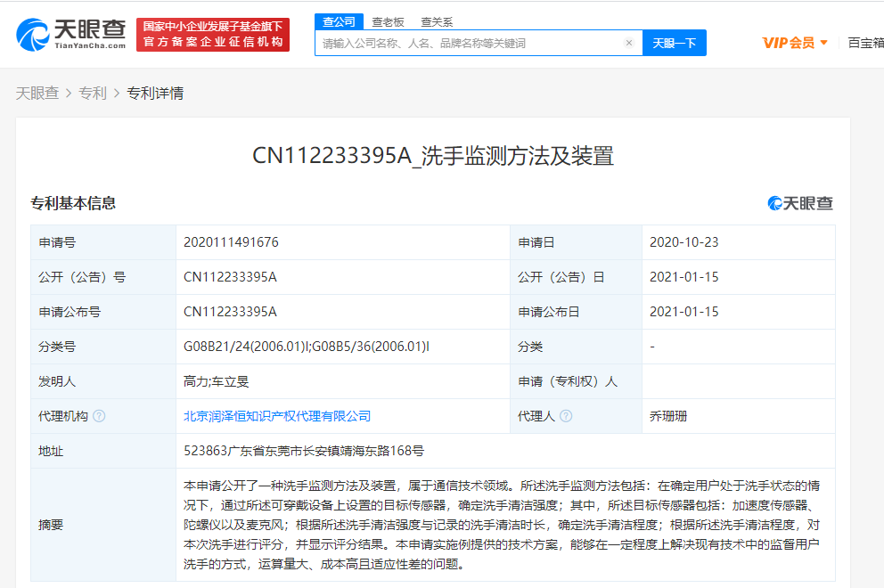Open the 百宝箱 menu
This screenshot has width=884, height=588.
(864, 43)
